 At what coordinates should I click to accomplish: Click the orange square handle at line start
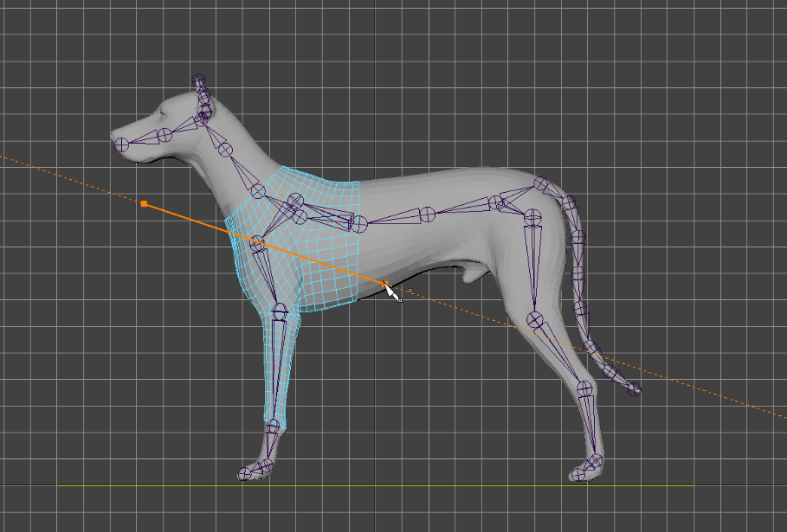coord(144,204)
